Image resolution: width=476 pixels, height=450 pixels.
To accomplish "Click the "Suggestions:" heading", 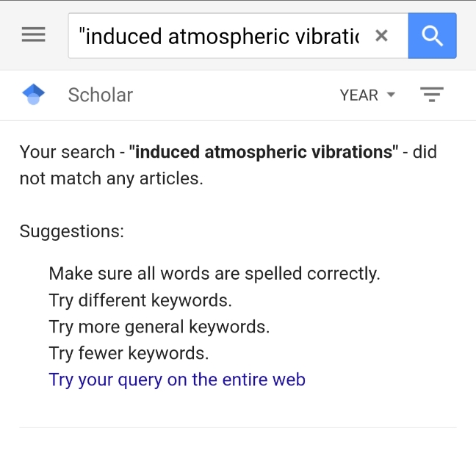I will pos(71,231).
